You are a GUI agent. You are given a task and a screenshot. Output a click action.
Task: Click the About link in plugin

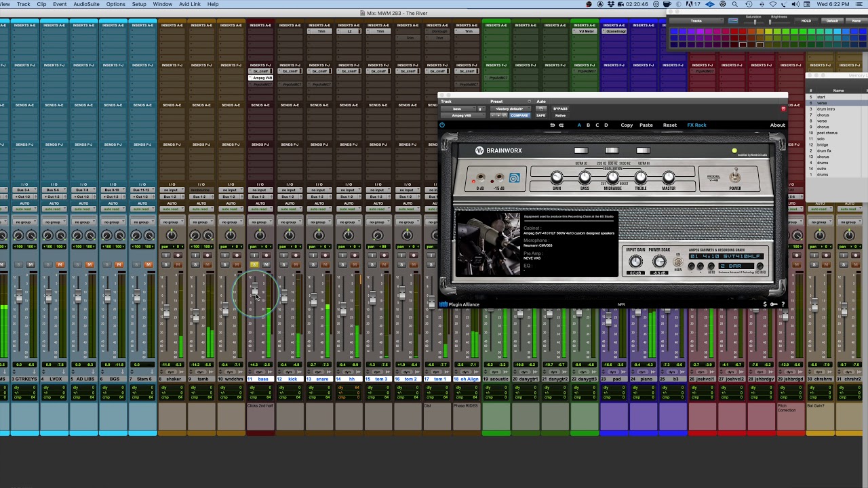click(778, 125)
